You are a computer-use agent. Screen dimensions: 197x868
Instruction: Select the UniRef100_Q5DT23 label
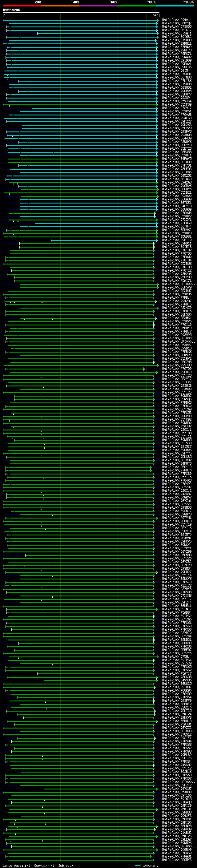(177, 149)
